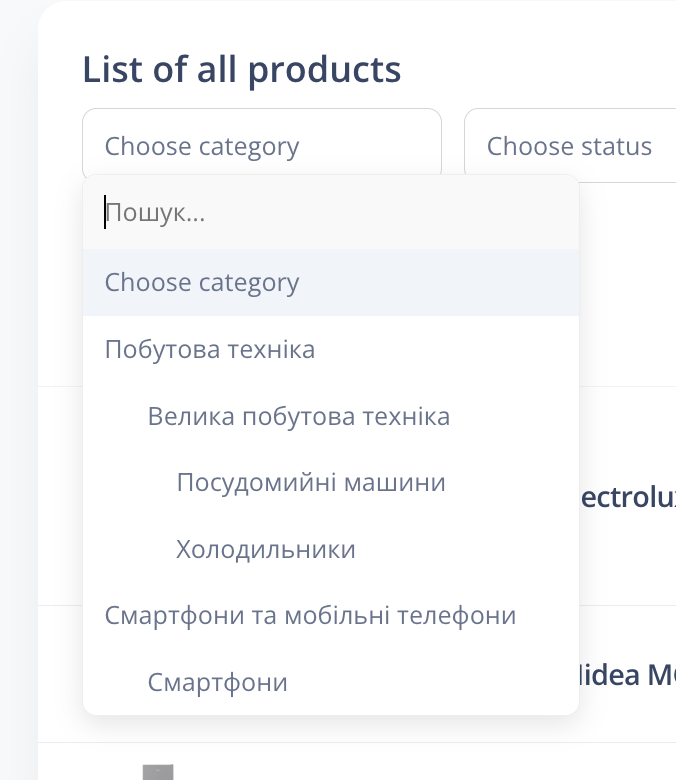
Task: Collapse the open category selector field
Action: (261, 146)
